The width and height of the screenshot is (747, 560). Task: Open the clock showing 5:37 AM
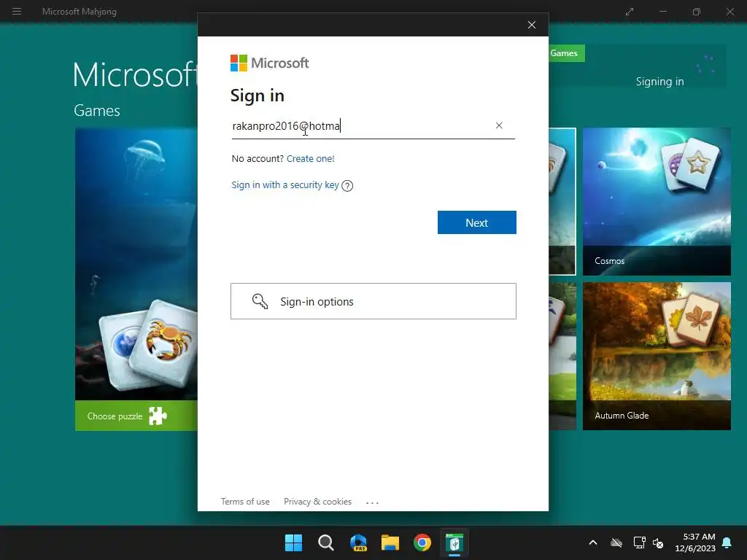695,542
